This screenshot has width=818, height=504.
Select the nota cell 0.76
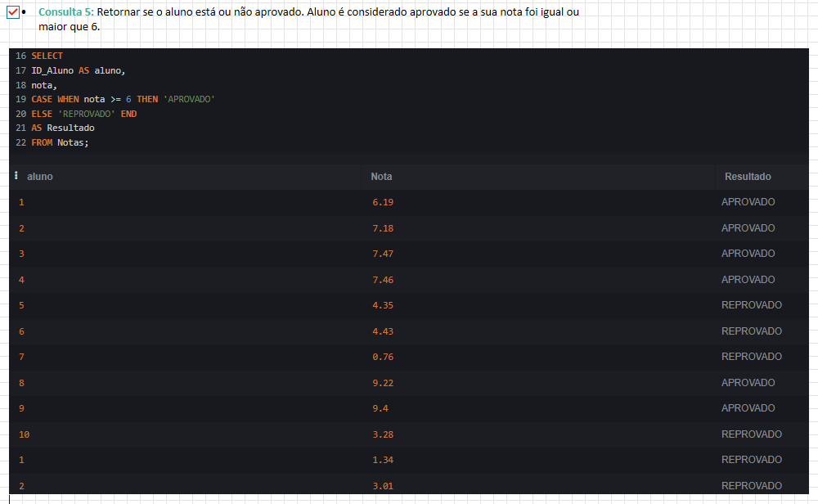(383, 358)
